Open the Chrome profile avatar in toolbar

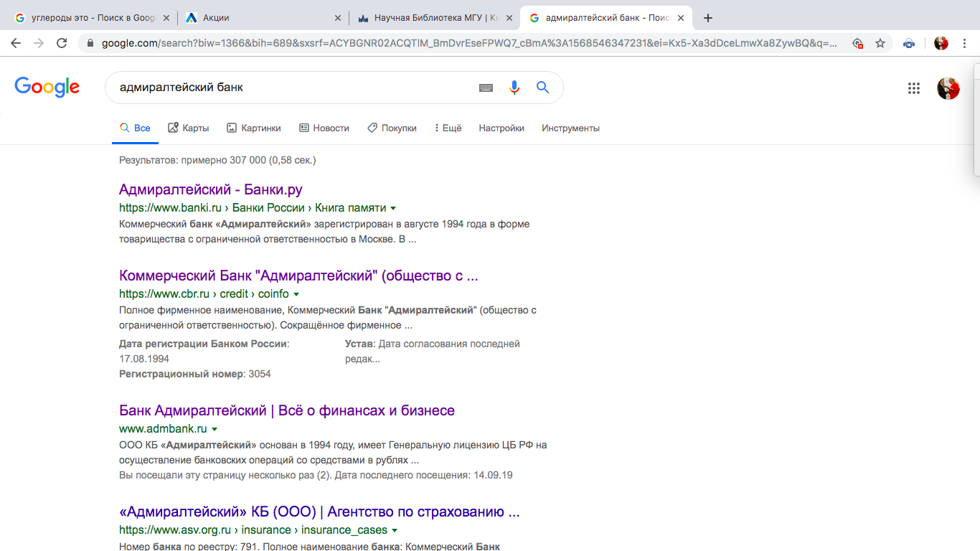point(941,43)
